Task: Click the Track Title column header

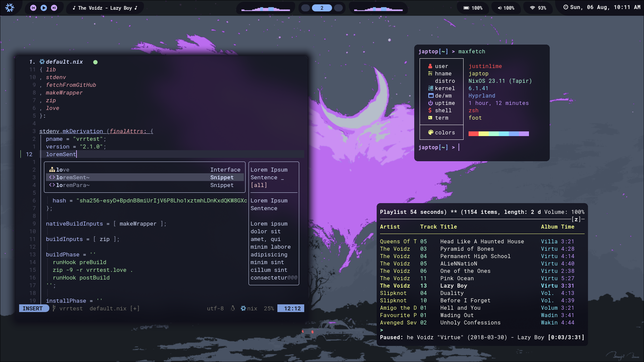Action: (438, 227)
